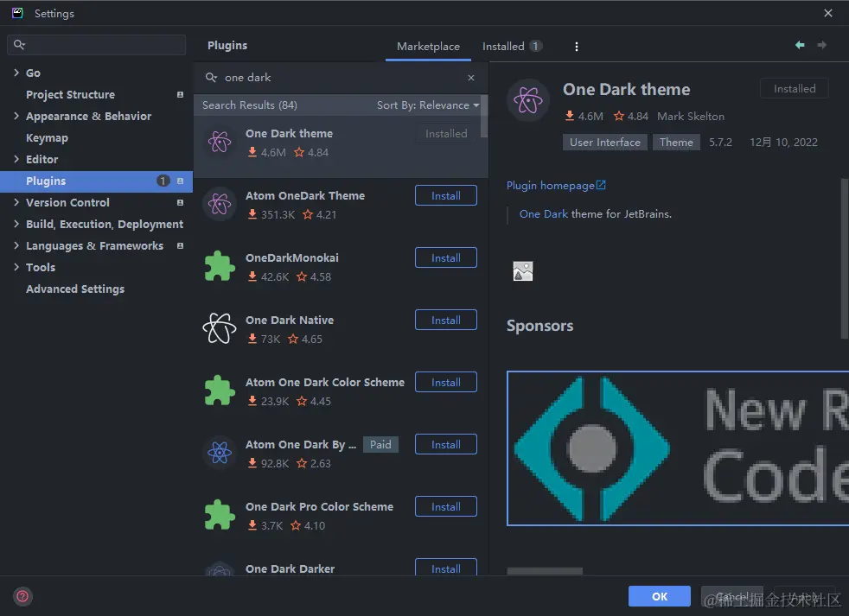Open the plugins more options menu

(576, 47)
